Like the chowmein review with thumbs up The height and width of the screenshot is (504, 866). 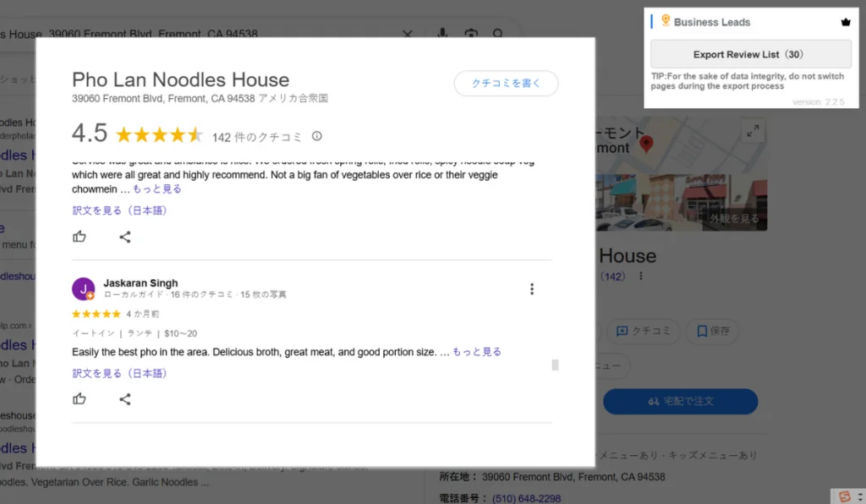(79, 237)
